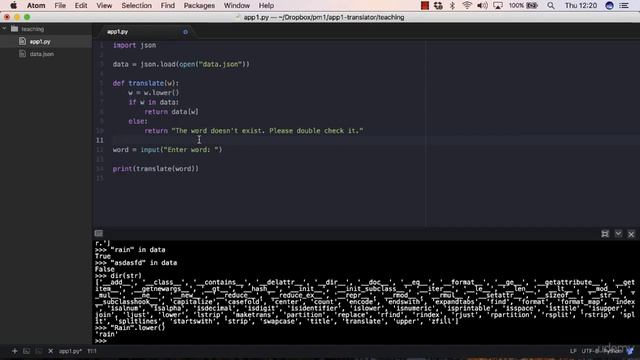The height and width of the screenshot is (360, 640).
Task: Click the terminal panel input icon
Action: pyautogui.click(x=98, y=233)
